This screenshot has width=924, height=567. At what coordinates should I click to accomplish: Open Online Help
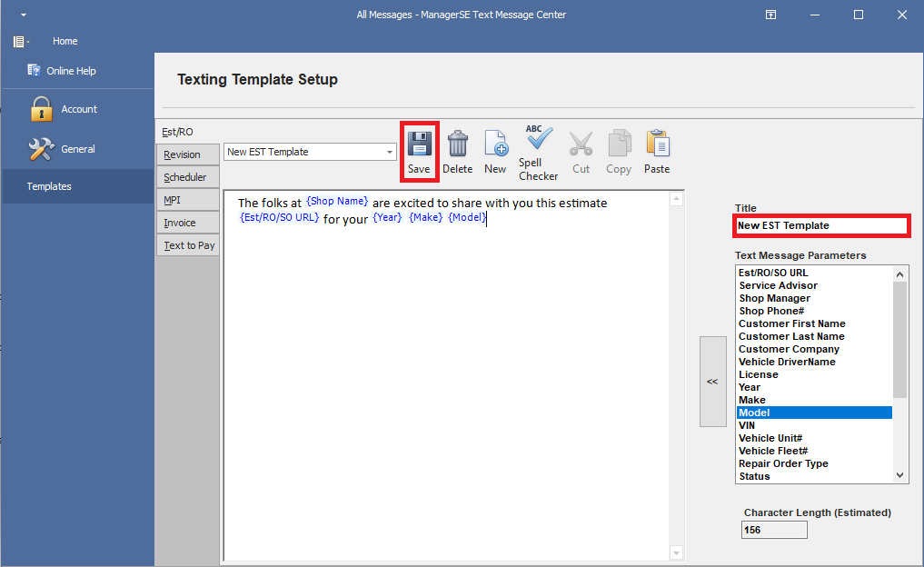62,71
